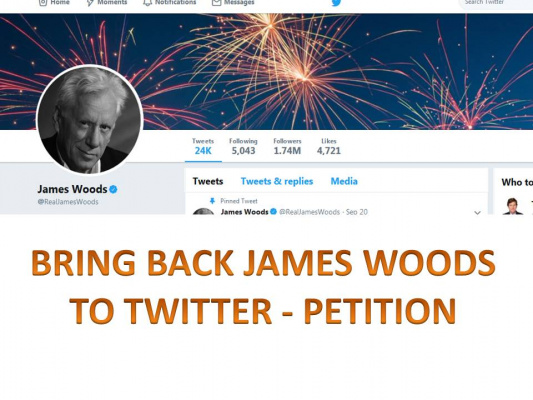View the 24K Tweets count

click(x=203, y=146)
